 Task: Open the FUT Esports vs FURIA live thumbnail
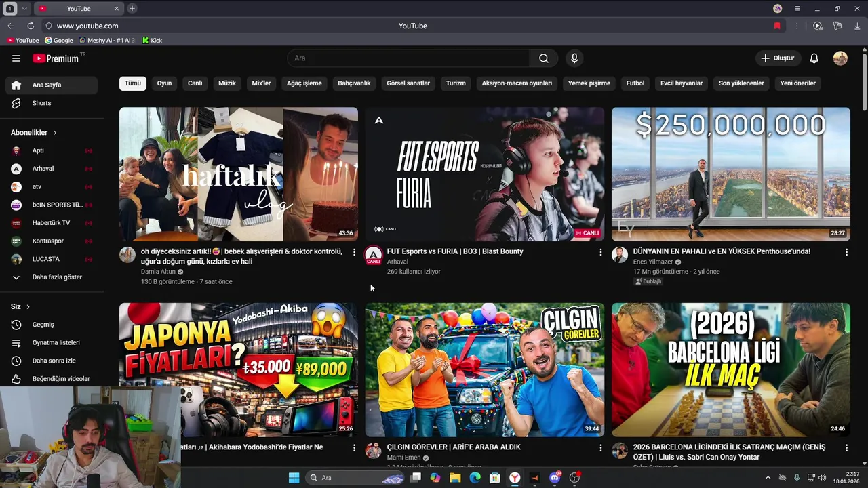coord(485,174)
